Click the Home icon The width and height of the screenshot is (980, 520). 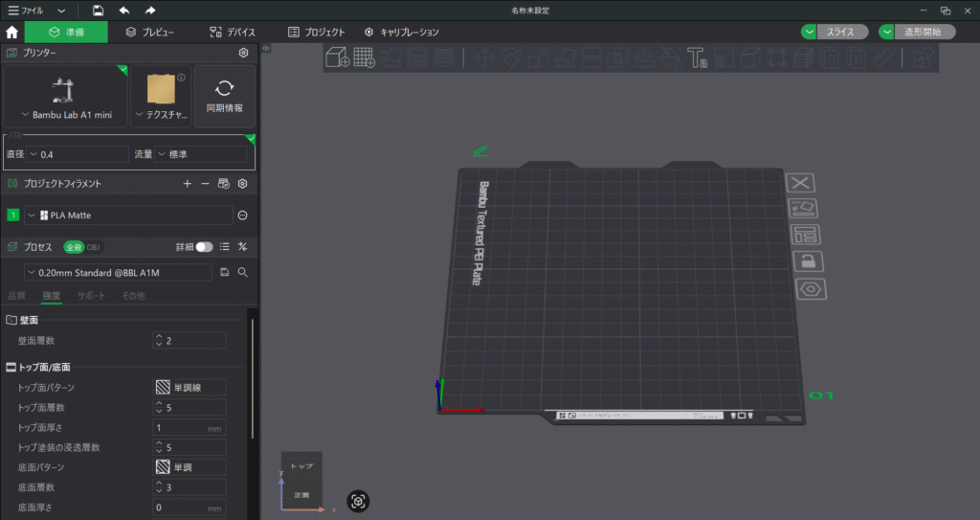click(x=11, y=32)
